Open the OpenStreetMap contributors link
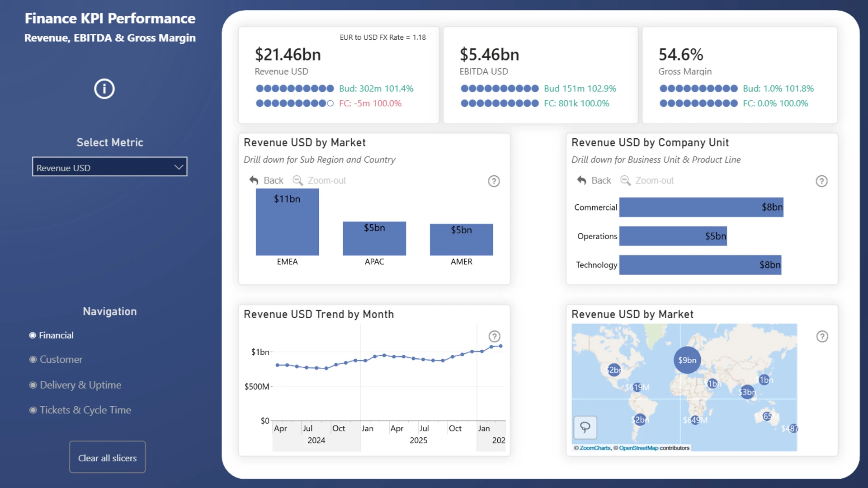Image resolution: width=868 pixels, height=488 pixels. click(x=638, y=448)
